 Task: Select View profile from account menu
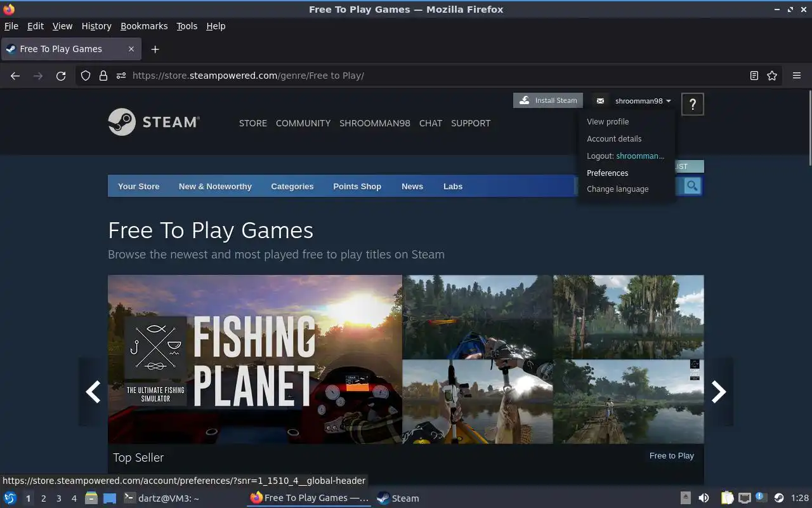tap(608, 121)
